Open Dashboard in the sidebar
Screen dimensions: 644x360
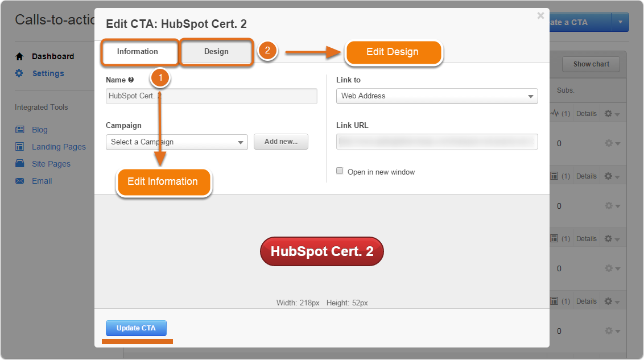53,56
